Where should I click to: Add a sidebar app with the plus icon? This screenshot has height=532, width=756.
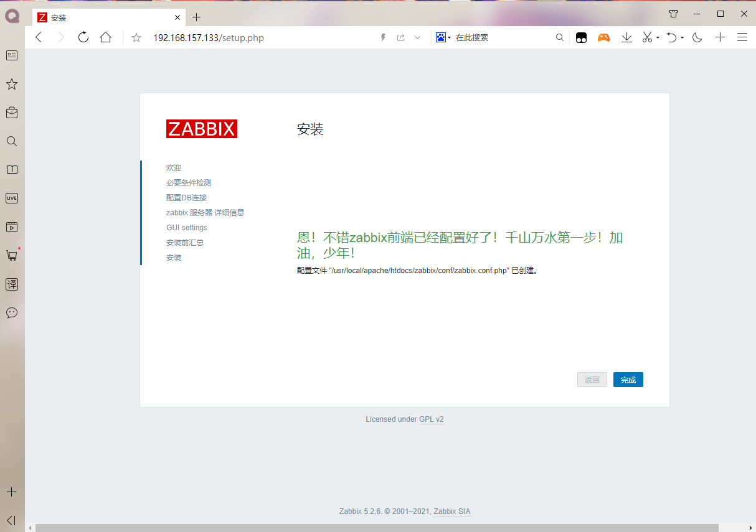coord(12,492)
